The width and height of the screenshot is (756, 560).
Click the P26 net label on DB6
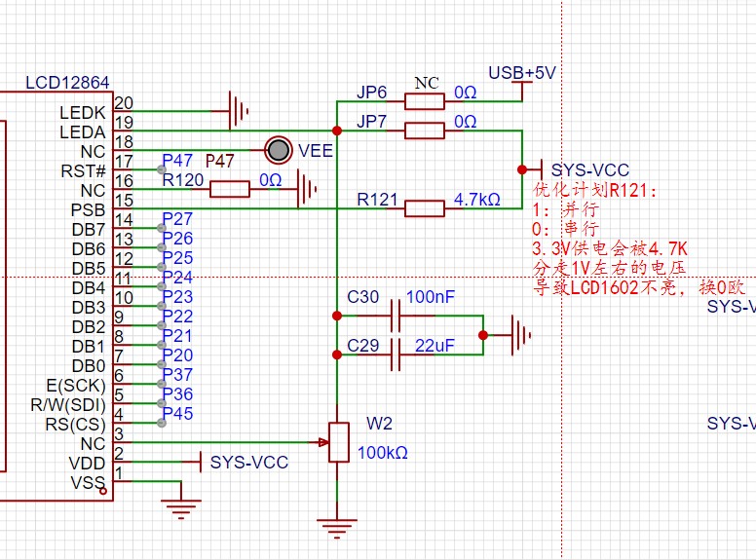pos(177,239)
